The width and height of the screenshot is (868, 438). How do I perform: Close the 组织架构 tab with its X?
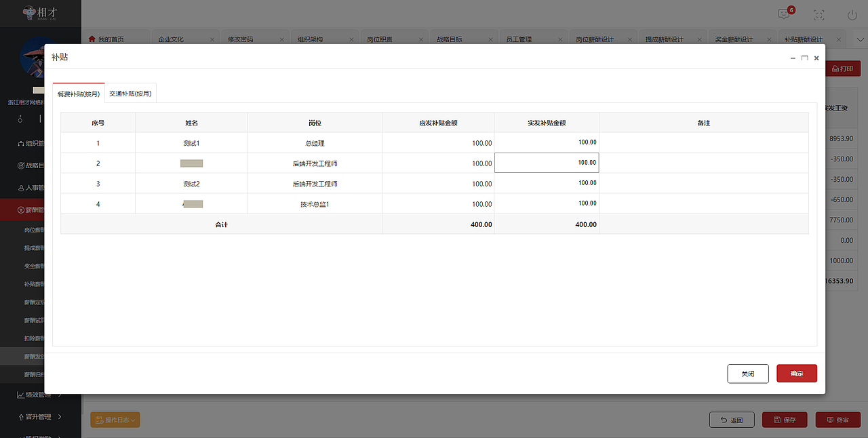click(351, 39)
